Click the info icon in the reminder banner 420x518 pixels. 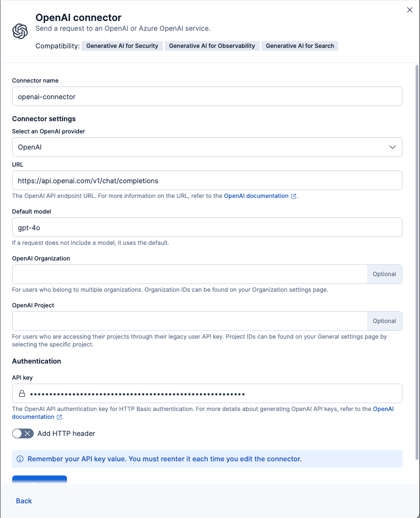pos(20,459)
